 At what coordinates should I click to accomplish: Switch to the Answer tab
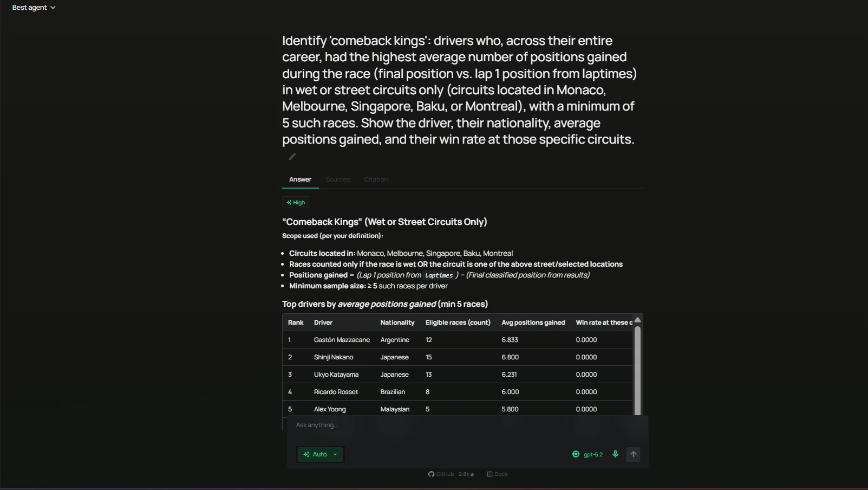click(x=300, y=179)
